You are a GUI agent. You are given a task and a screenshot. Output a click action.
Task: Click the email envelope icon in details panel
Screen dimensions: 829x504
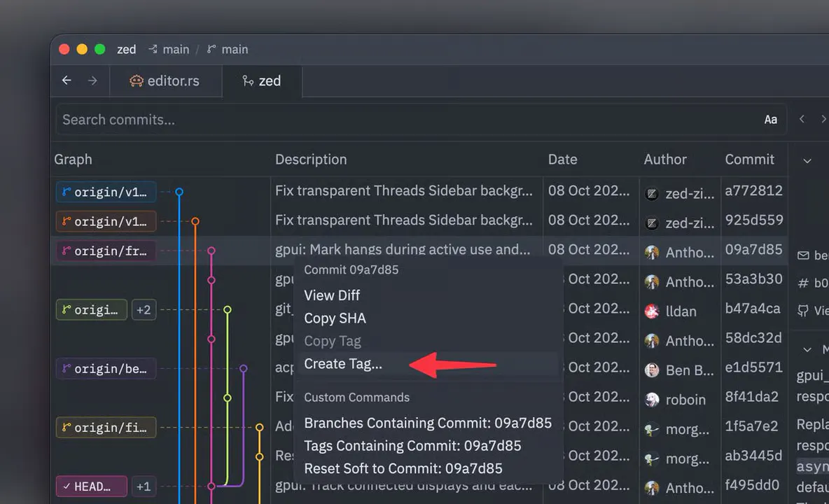(x=803, y=255)
